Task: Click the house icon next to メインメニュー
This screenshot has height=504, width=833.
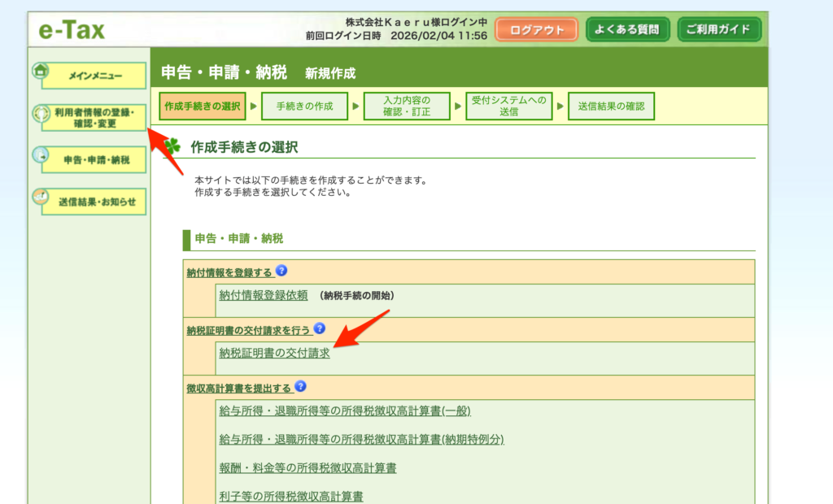Action: [40, 70]
